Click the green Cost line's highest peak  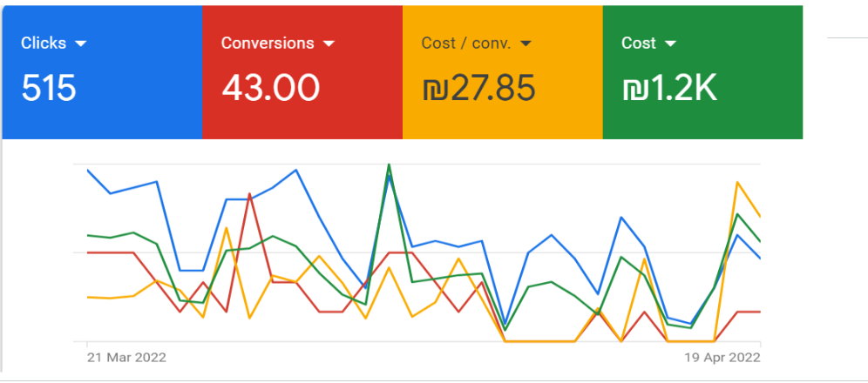[390, 165]
